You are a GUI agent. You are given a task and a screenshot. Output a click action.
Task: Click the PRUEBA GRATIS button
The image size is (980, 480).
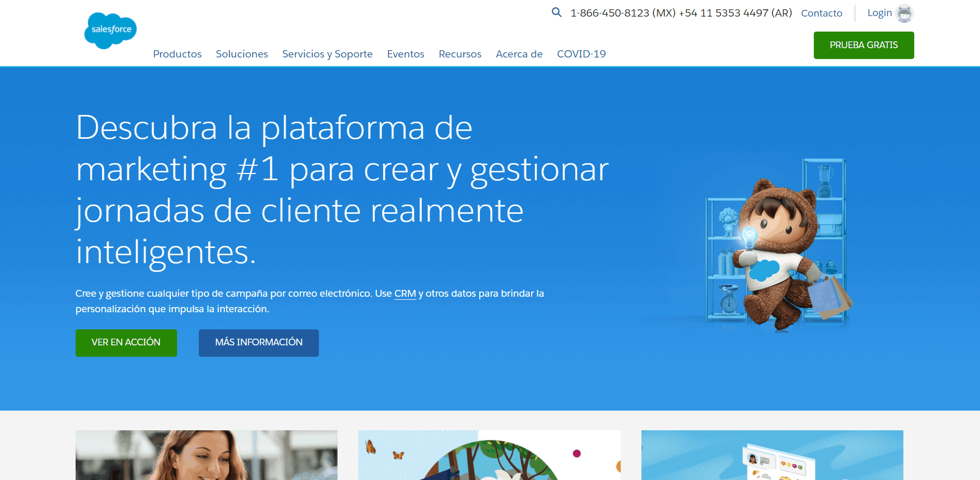point(864,45)
